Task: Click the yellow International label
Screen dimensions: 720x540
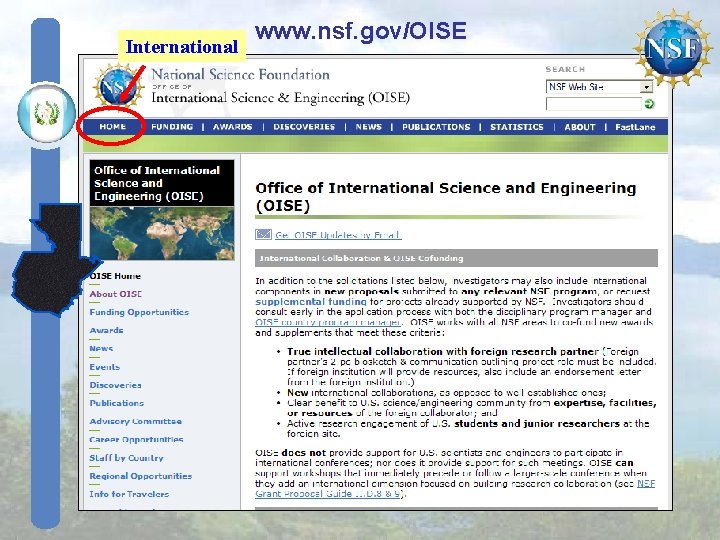Action: [x=182, y=46]
